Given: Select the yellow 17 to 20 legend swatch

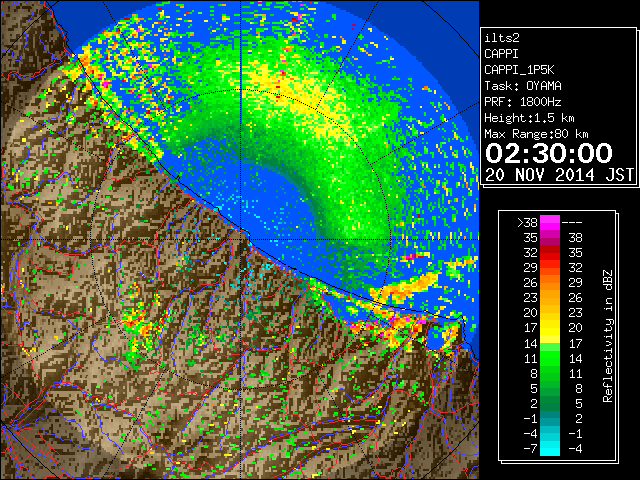Looking at the screenshot, I should 550,328.
